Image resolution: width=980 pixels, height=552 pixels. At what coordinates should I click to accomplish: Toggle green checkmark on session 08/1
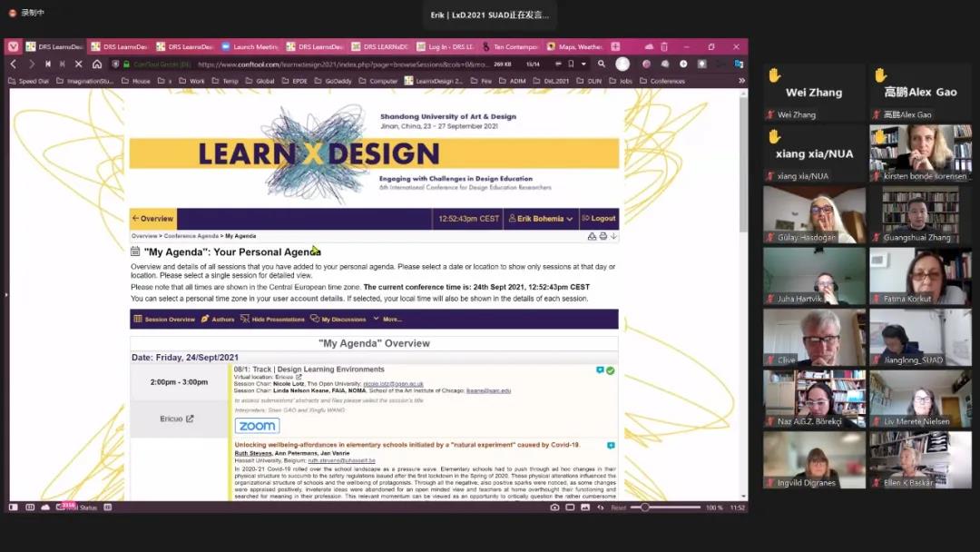tap(611, 370)
